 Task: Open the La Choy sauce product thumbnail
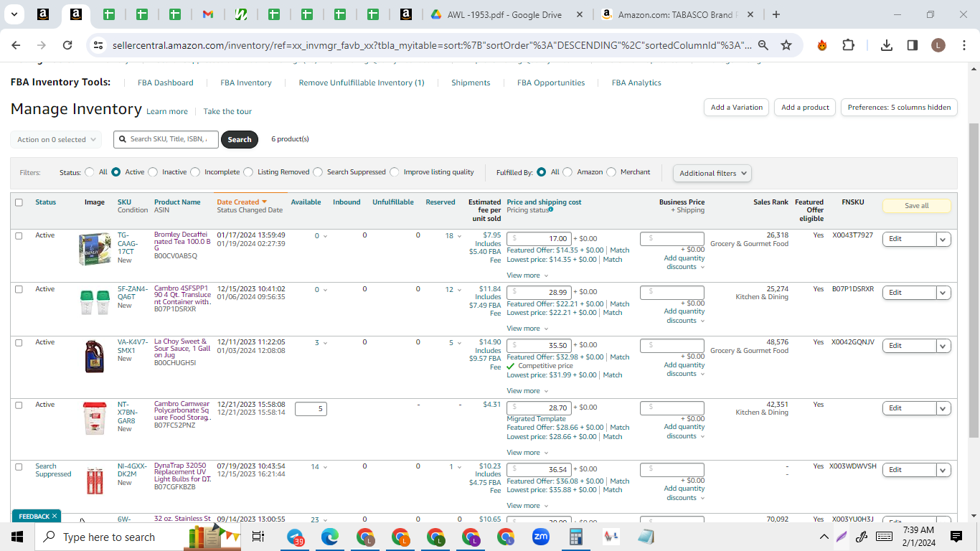(x=95, y=357)
